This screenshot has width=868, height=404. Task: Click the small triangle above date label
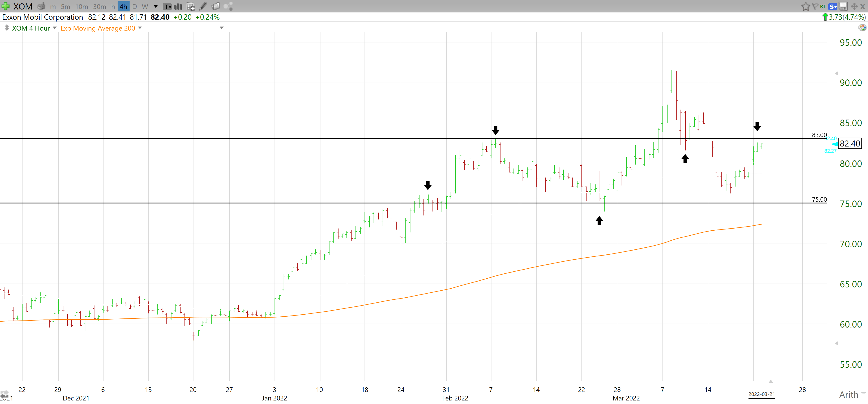(771, 381)
